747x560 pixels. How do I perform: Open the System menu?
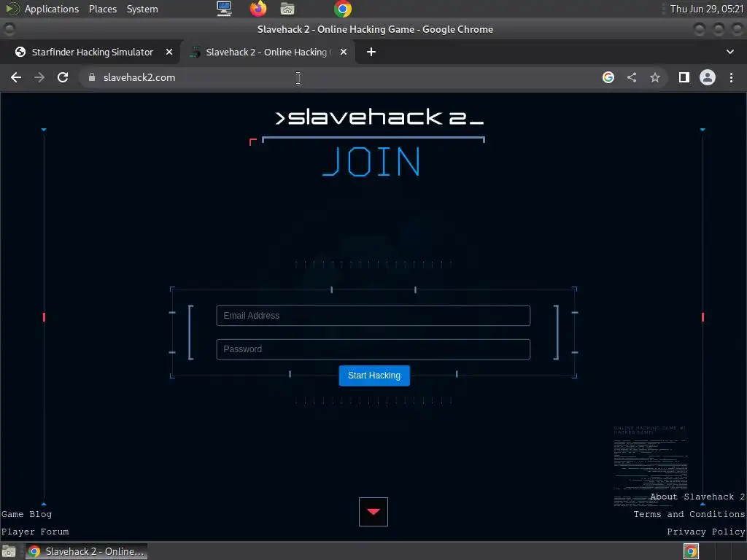(x=142, y=9)
